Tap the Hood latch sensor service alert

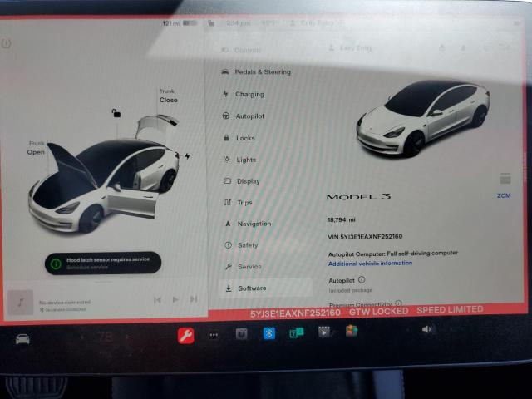click(x=103, y=263)
